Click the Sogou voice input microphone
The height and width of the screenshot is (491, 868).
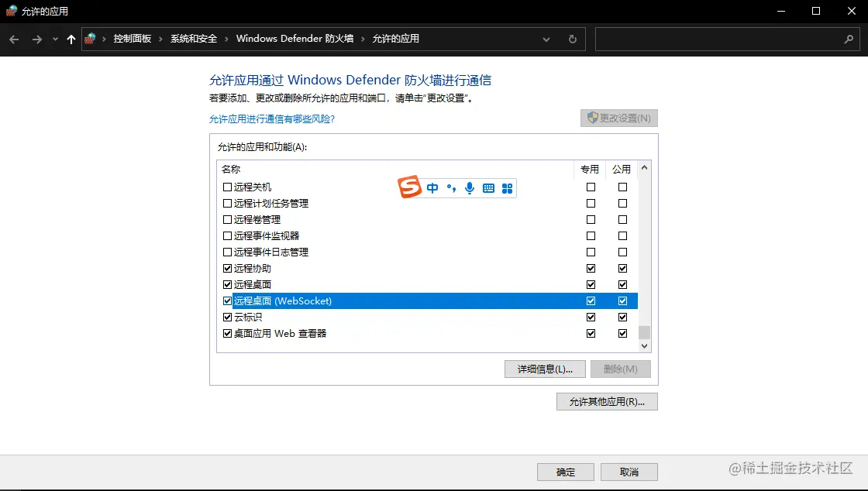tap(470, 188)
